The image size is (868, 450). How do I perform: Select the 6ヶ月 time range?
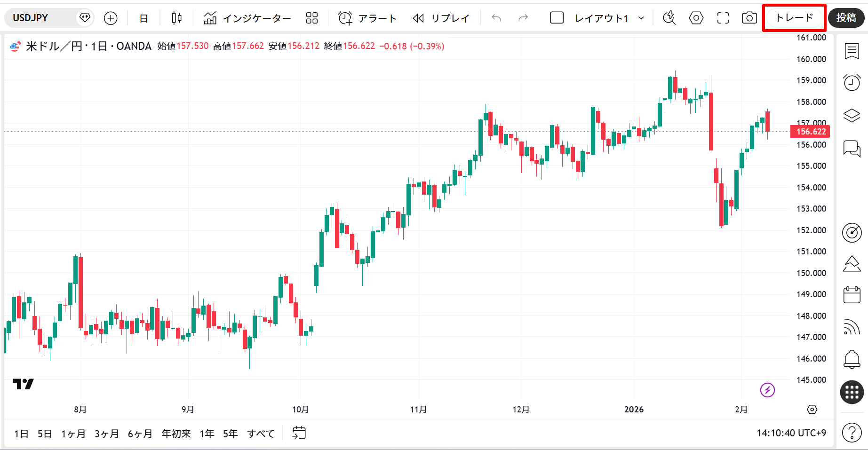pos(140,434)
